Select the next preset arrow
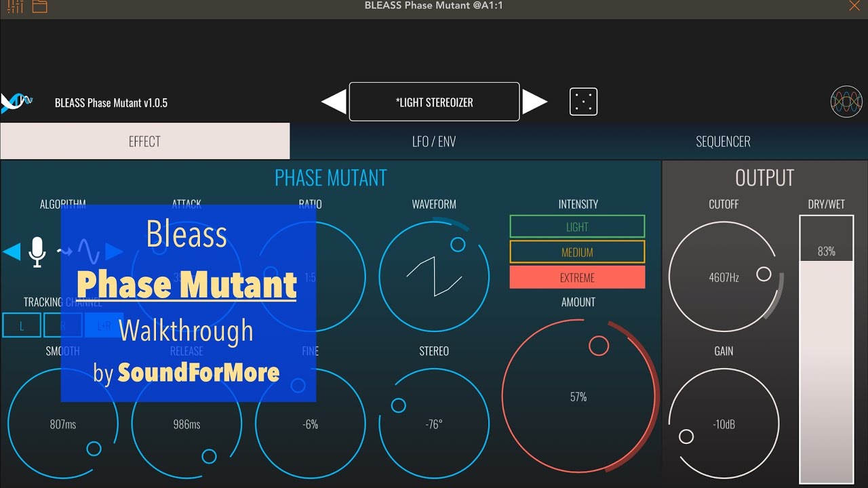 coord(535,102)
